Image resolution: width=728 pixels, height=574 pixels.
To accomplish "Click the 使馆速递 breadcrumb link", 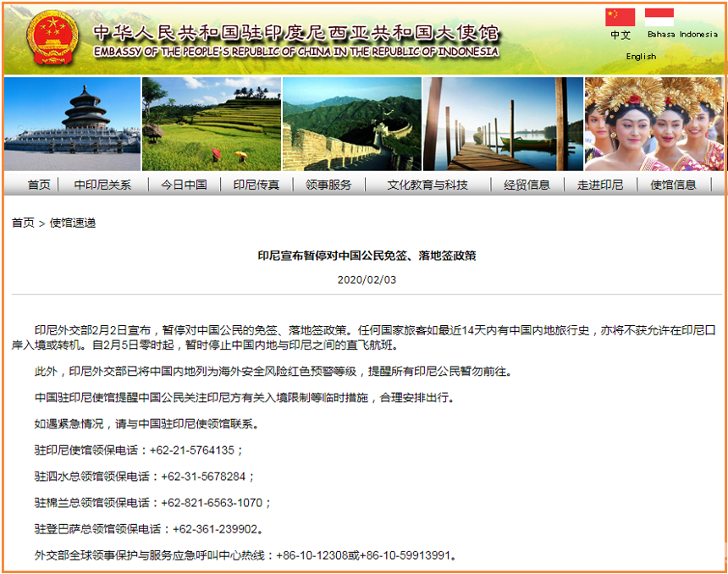I will [x=73, y=223].
